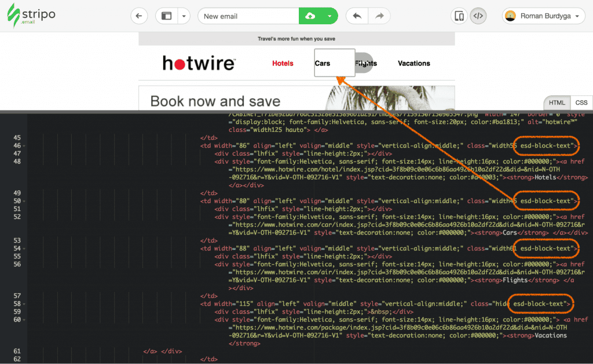Click Roman Burdyga's avatar picture
Image resolution: width=593 pixels, height=364 pixels.
click(510, 16)
